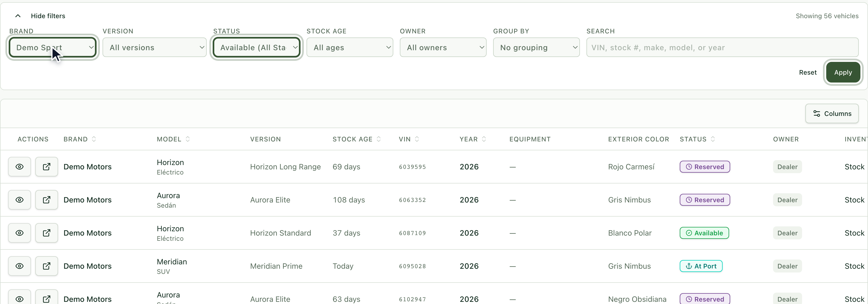868x304 pixels.
Task: Focus the VIN search field
Action: (722, 47)
